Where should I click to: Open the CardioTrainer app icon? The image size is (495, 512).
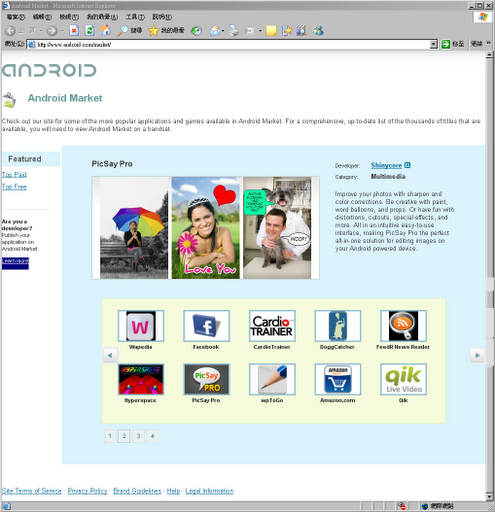pos(272,326)
